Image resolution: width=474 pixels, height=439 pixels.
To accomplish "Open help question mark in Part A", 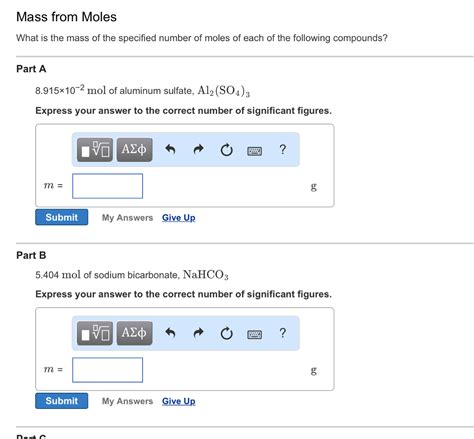I will tap(283, 149).
